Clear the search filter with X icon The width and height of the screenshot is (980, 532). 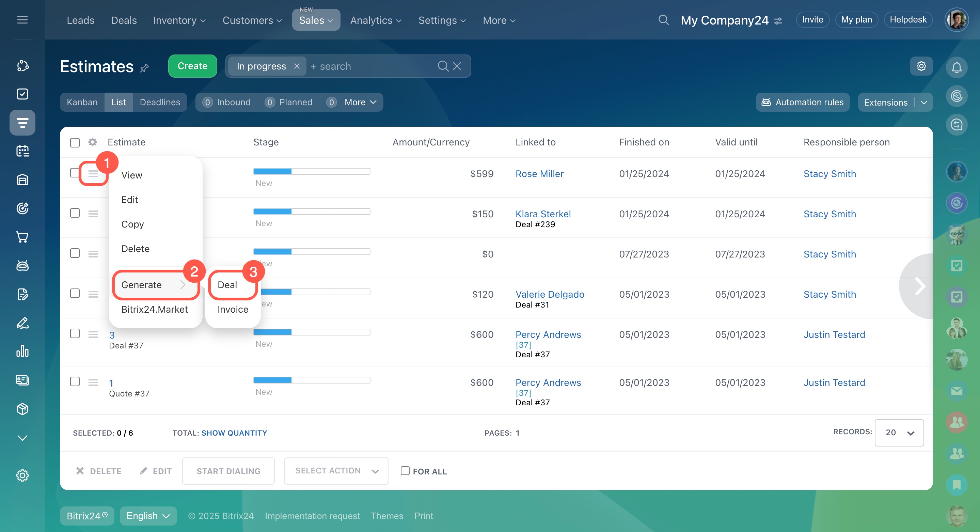[x=457, y=66]
